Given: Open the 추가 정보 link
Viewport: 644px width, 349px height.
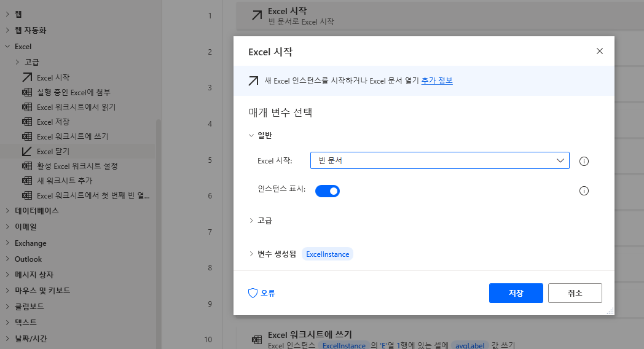Looking at the screenshot, I should tap(437, 80).
